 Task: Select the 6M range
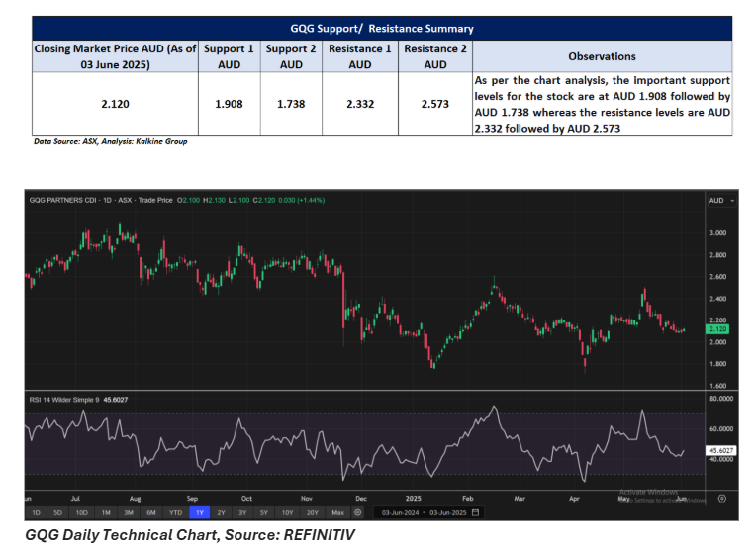[151, 512]
